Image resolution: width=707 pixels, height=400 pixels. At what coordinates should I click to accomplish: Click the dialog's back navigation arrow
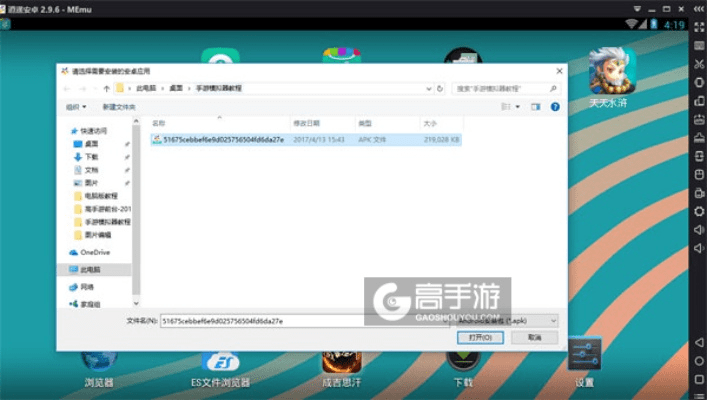click(67, 89)
